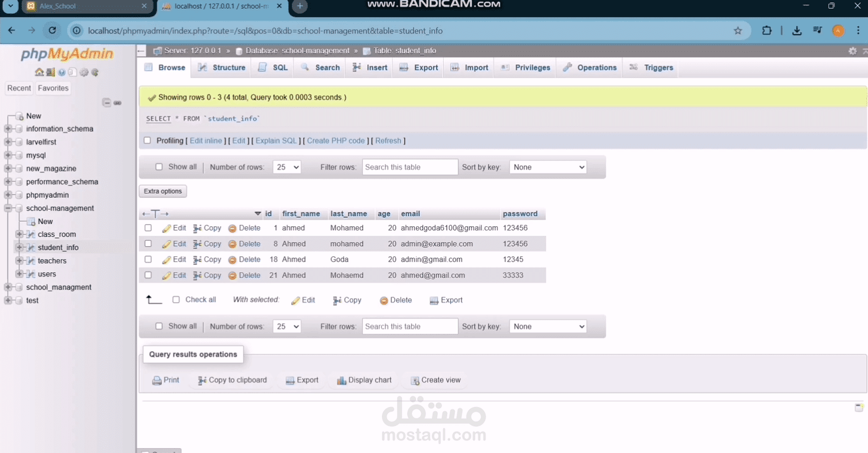
Task: Open browser downloads icon
Action: click(797, 31)
